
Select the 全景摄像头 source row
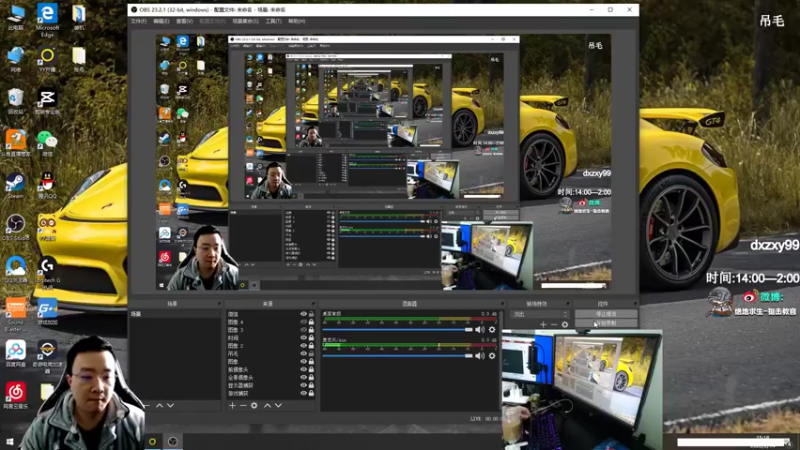(x=271, y=378)
